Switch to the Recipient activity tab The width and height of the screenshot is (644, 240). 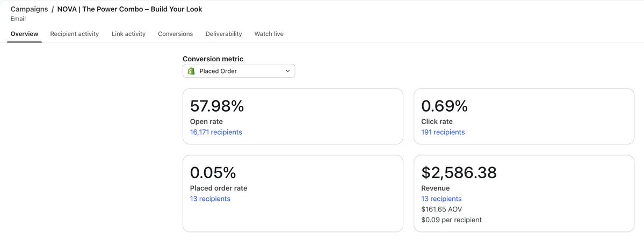pos(74,34)
